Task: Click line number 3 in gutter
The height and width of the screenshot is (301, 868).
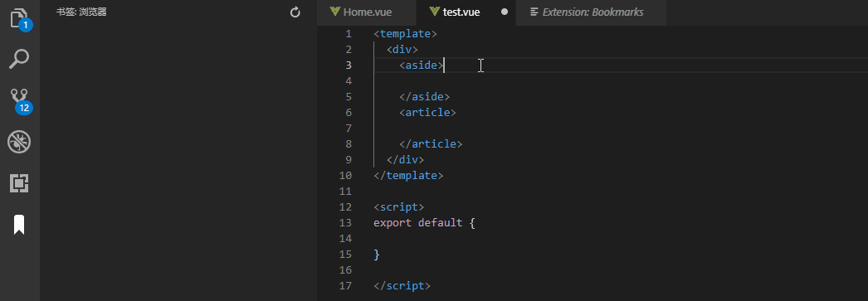Action: click(x=349, y=66)
